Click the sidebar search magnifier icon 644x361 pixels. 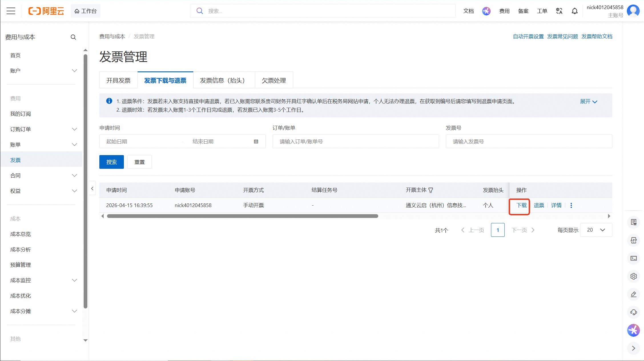73,37
